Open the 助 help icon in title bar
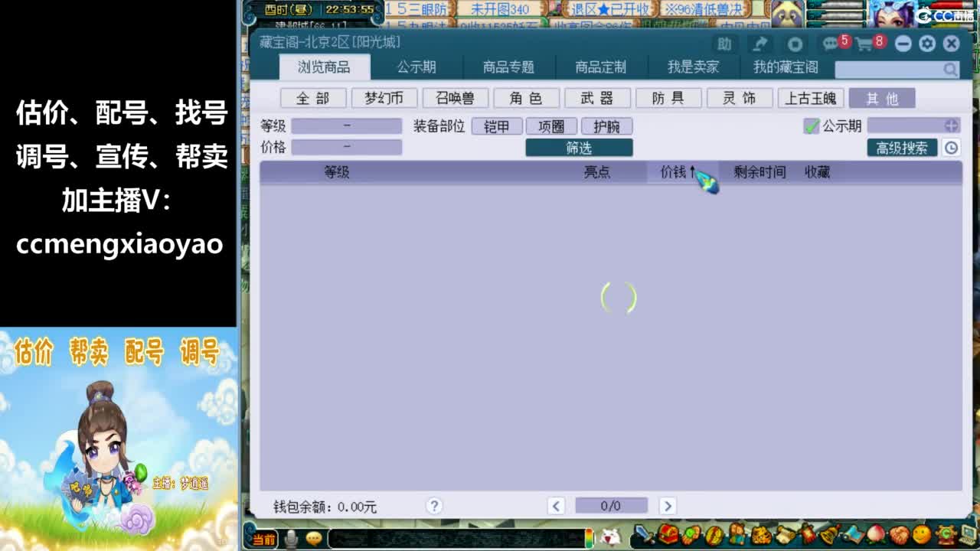The image size is (980, 551). tap(724, 44)
